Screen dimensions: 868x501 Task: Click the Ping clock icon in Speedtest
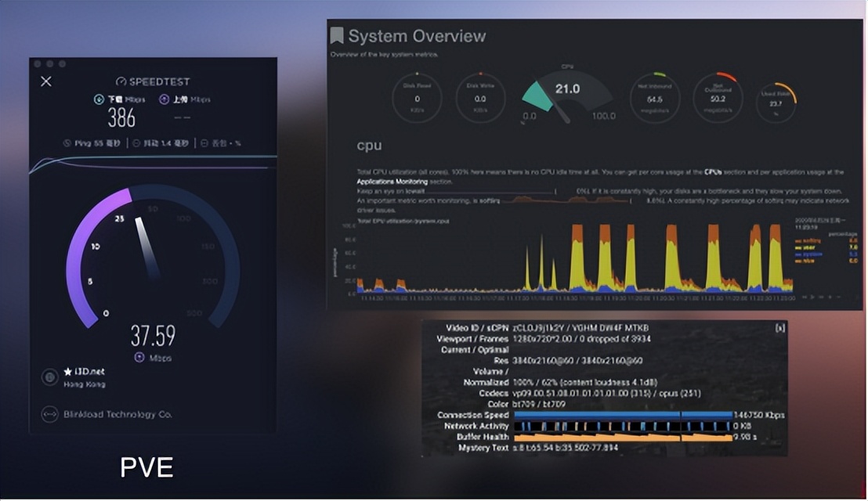coord(67,143)
